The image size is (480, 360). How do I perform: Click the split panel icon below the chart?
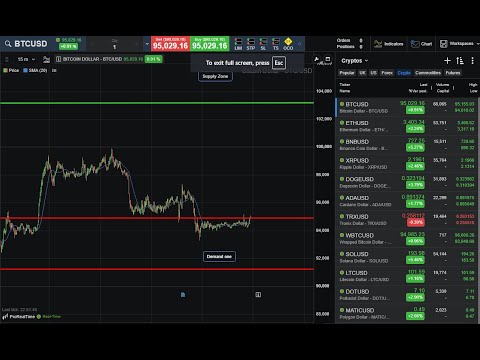coord(258,295)
